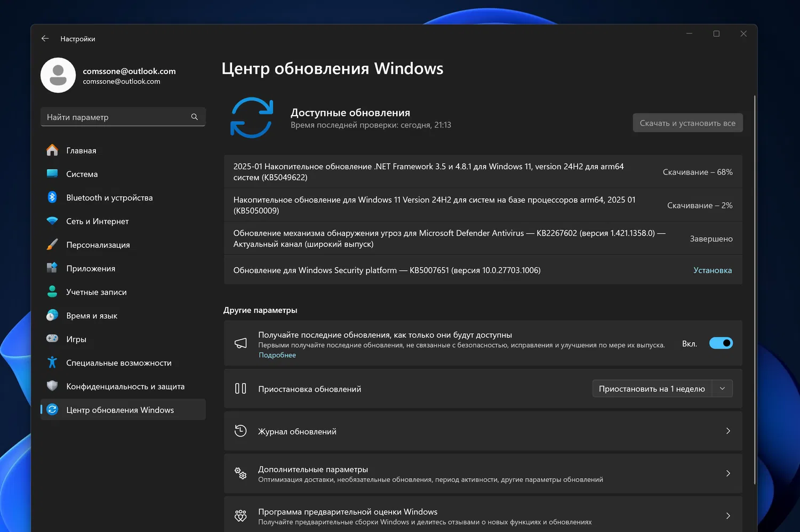The width and height of the screenshot is (800, 532).
Task: Click the Доступные обновления heading
Action: pos(350,112)
